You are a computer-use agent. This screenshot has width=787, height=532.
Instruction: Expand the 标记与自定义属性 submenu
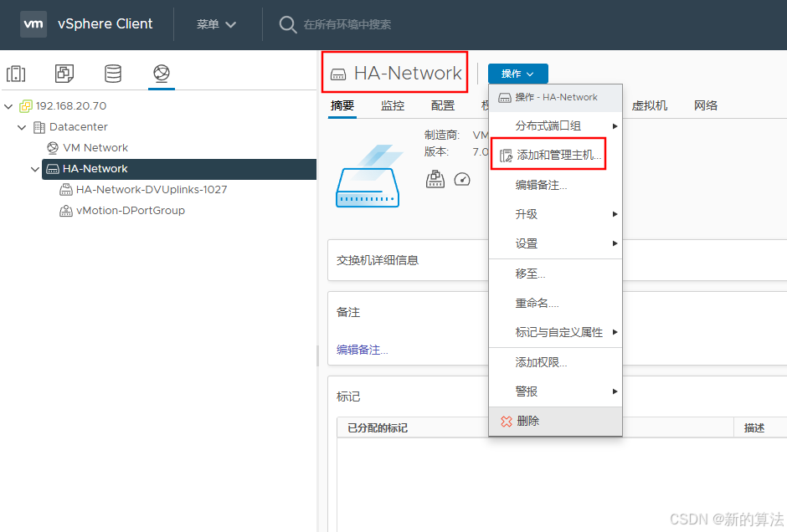tap(556, 332)
